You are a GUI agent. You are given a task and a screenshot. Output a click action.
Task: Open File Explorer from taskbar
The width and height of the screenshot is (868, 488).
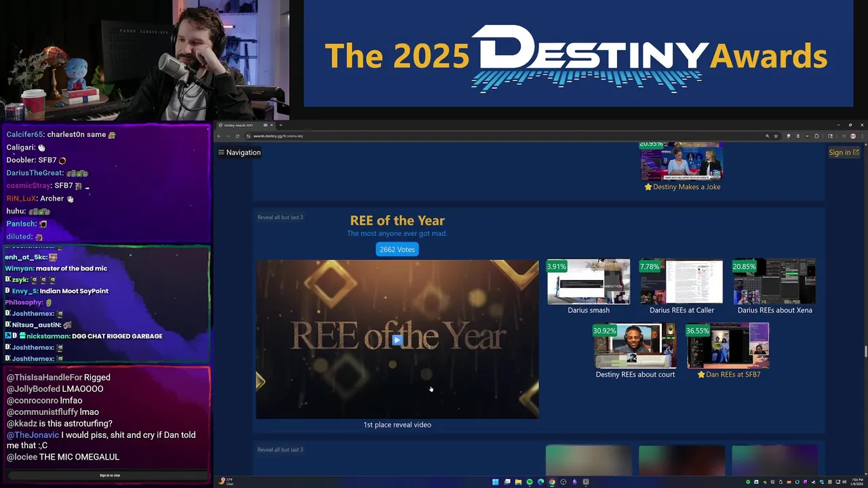518,482
